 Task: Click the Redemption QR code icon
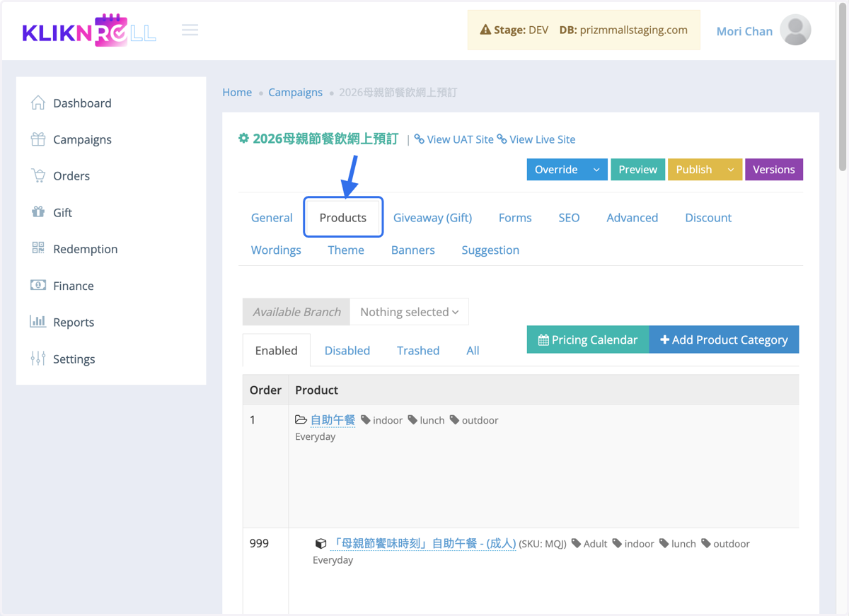tap(38, 248)
